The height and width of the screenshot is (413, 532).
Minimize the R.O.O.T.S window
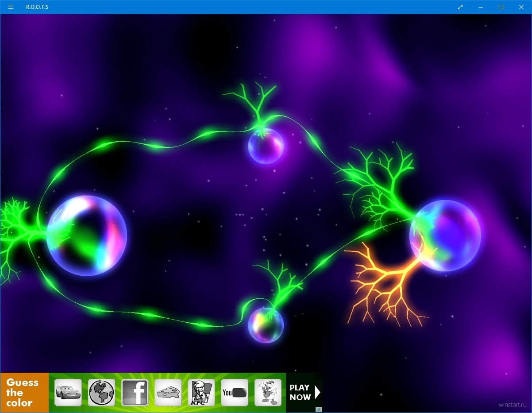click(x=481, y=7)
